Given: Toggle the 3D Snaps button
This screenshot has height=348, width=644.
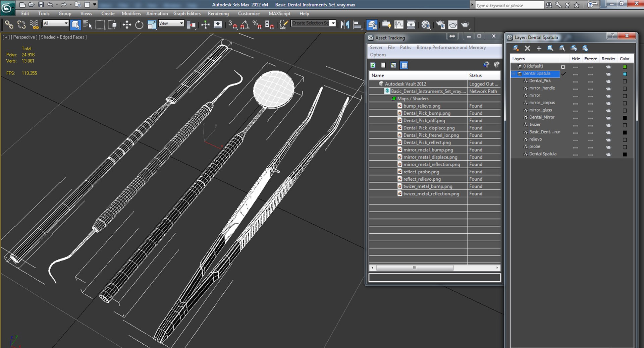Looking at the screenshot, I should [x=232, y=24].
